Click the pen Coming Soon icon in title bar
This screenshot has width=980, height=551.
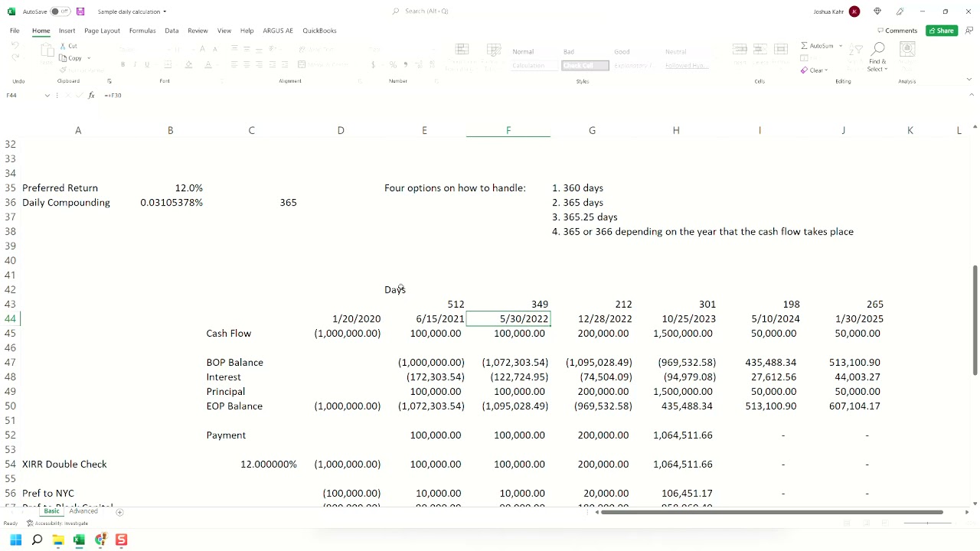coord(900,11)
